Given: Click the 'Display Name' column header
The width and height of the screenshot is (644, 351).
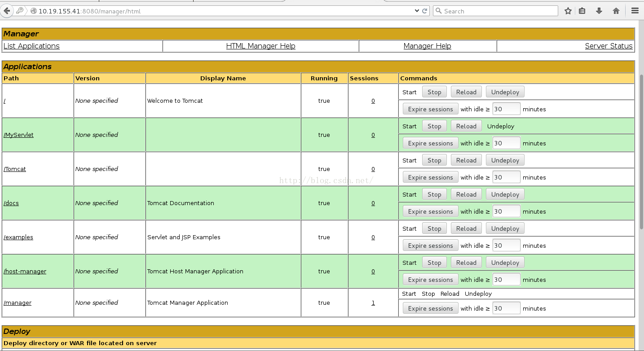Looking at the screenshot, I should pyautogui.click(x=223, y=78).
